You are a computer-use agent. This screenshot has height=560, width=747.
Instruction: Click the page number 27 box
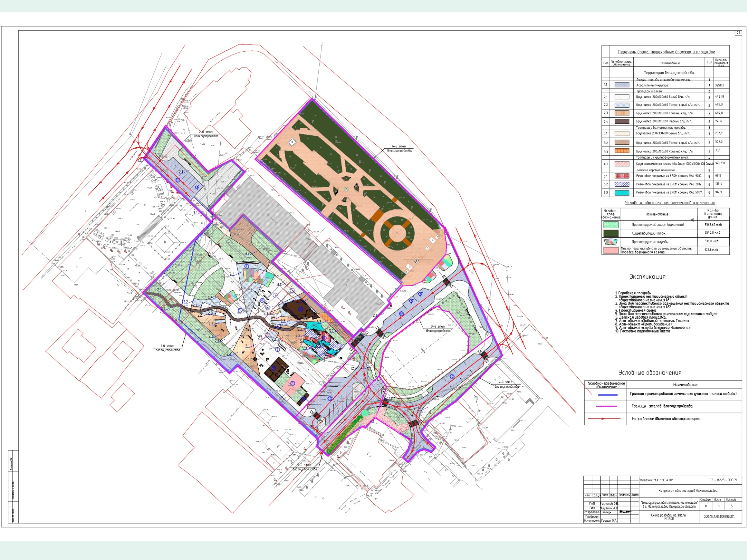pyautogui.click(x=738, y=33)
